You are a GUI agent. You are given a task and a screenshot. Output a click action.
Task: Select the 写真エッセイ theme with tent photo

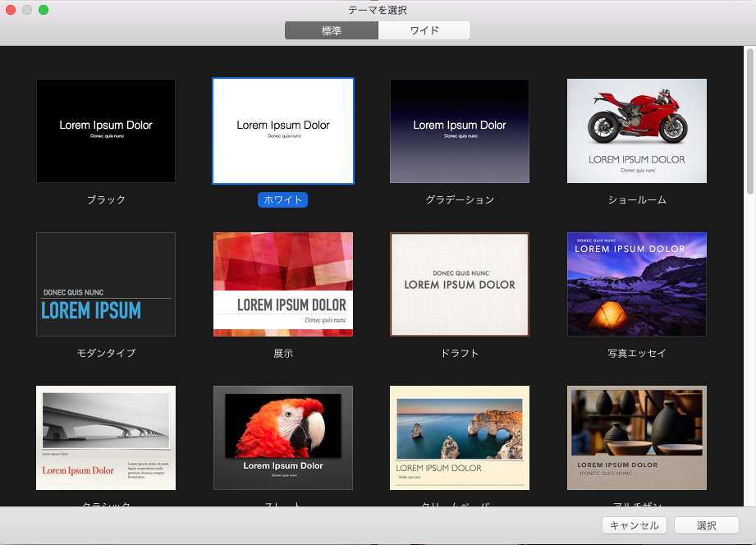[637, 284]
